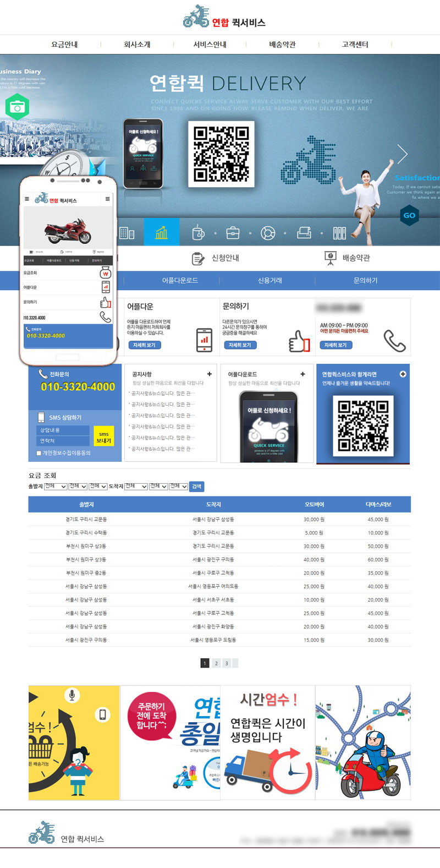
Task: Click the coffee mug icon in banner
Action: (x=198, y=233)
